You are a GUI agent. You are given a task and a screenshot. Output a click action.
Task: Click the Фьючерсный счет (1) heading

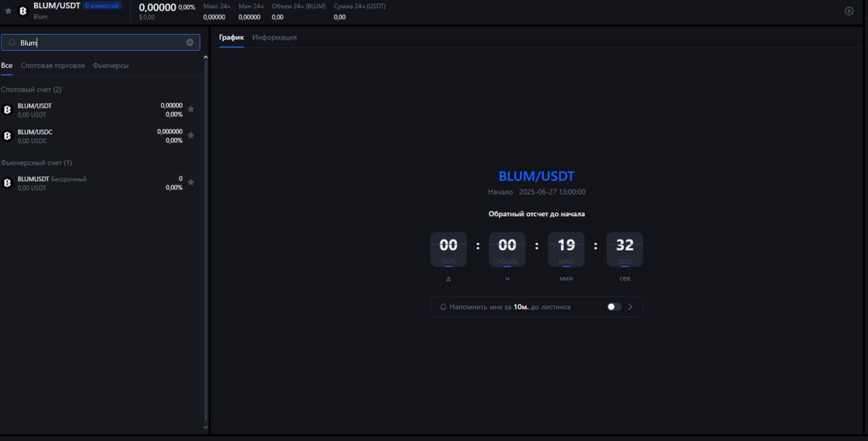(x=36, y=163)
